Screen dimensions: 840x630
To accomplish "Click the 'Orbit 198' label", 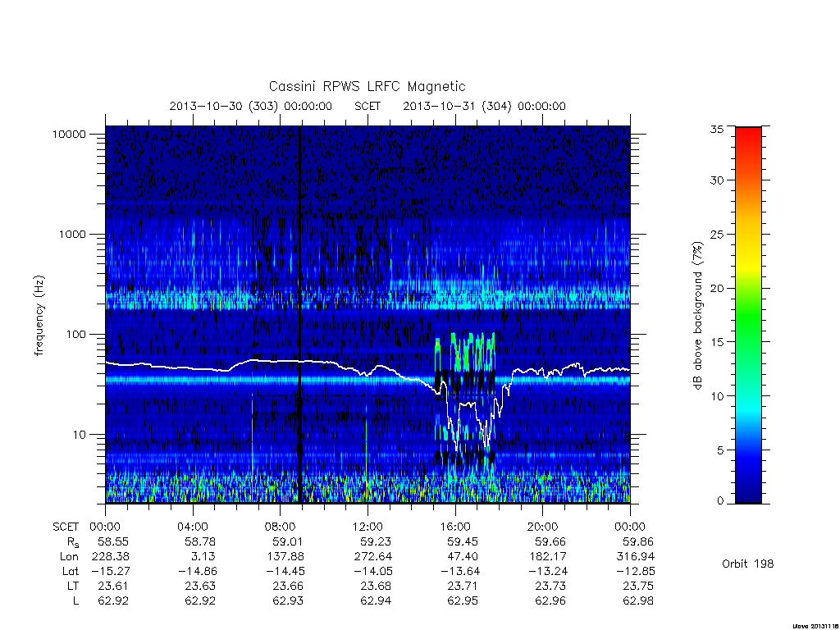I will (x=748, y=564).
